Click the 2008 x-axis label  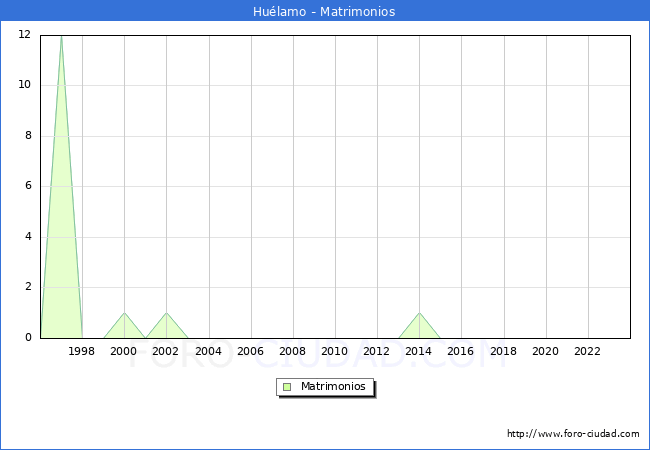292,352
